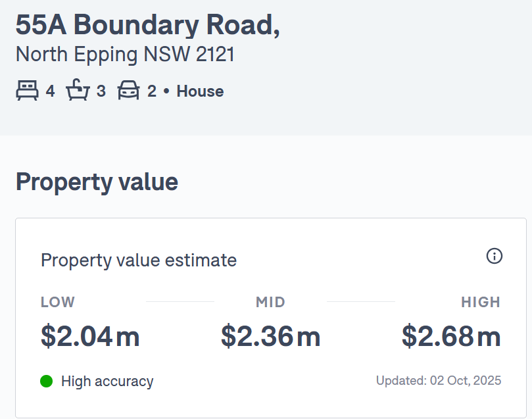
Task: Click the MID estimate label
Action: point(270,303)
